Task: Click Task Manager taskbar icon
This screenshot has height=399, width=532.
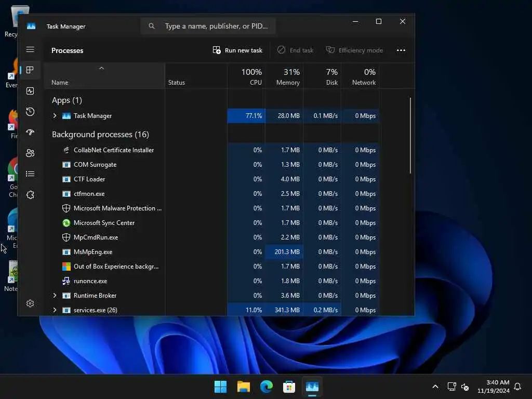Action: click(x=312, y=387)
